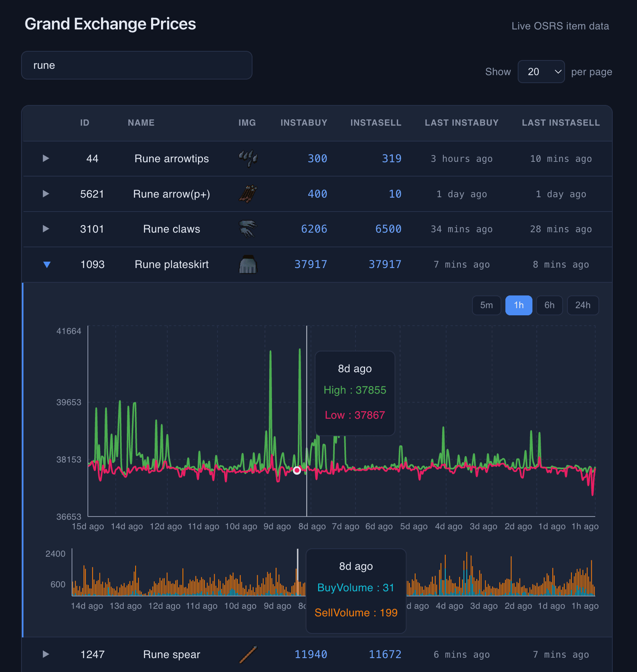The image size is (637, 672).
Task: Click the search field containing rune
Action: tap(137, 65)
